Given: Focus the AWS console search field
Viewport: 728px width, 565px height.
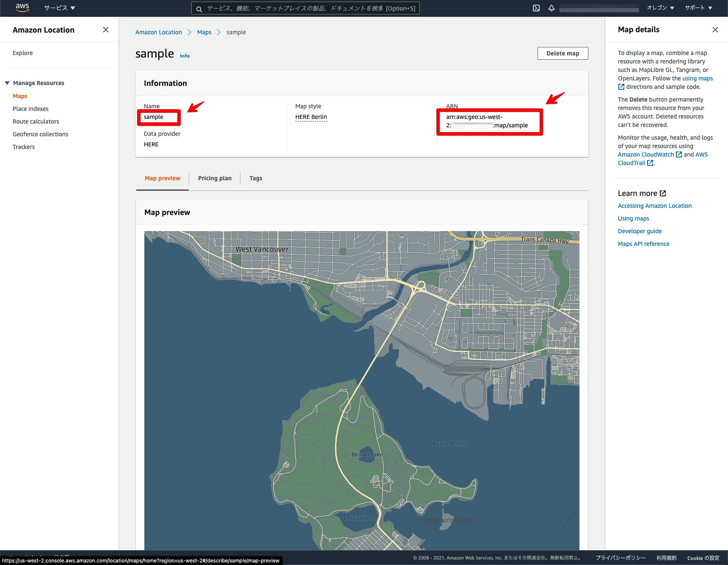Looking at the screenshot, I should pyautogui.click(x=306, y=8).
